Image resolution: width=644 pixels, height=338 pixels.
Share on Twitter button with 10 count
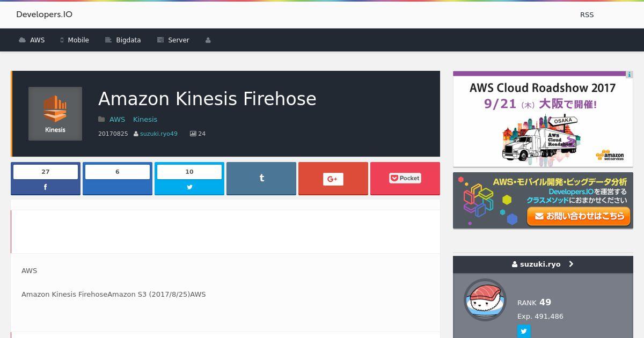189,179
